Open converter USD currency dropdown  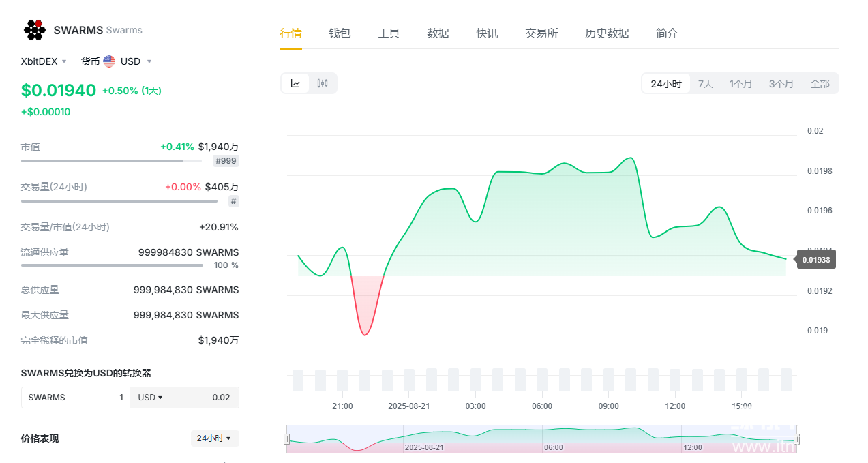coord(150,398)
